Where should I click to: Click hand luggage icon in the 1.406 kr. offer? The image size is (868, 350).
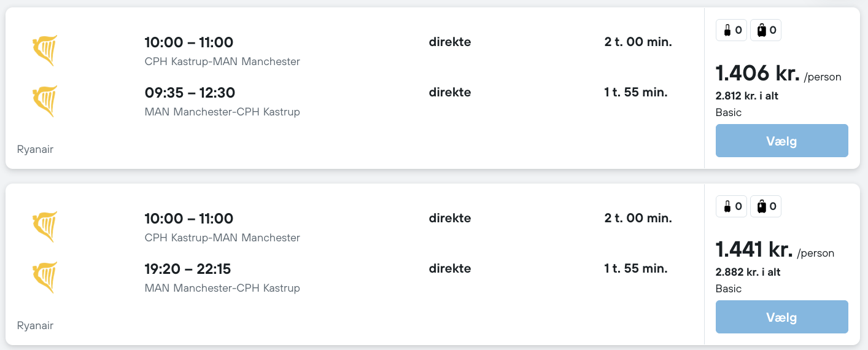(x=727, y=30)
